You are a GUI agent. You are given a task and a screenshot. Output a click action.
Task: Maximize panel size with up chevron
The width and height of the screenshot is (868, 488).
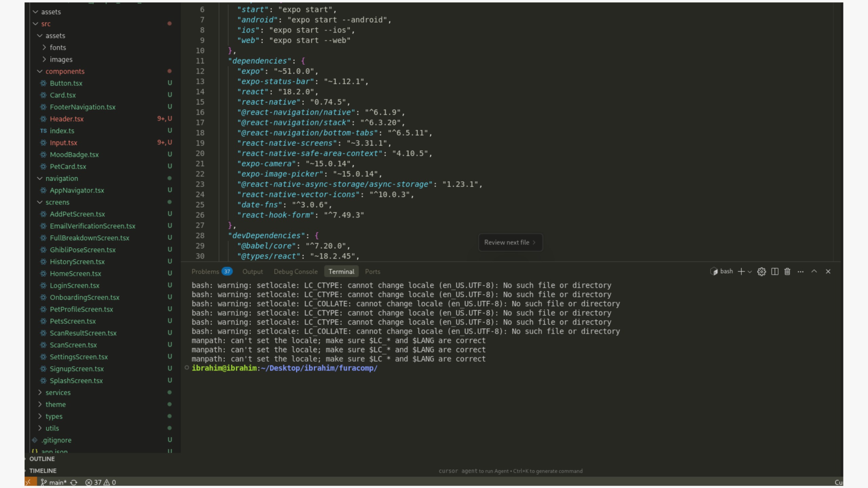coord(814,271)
